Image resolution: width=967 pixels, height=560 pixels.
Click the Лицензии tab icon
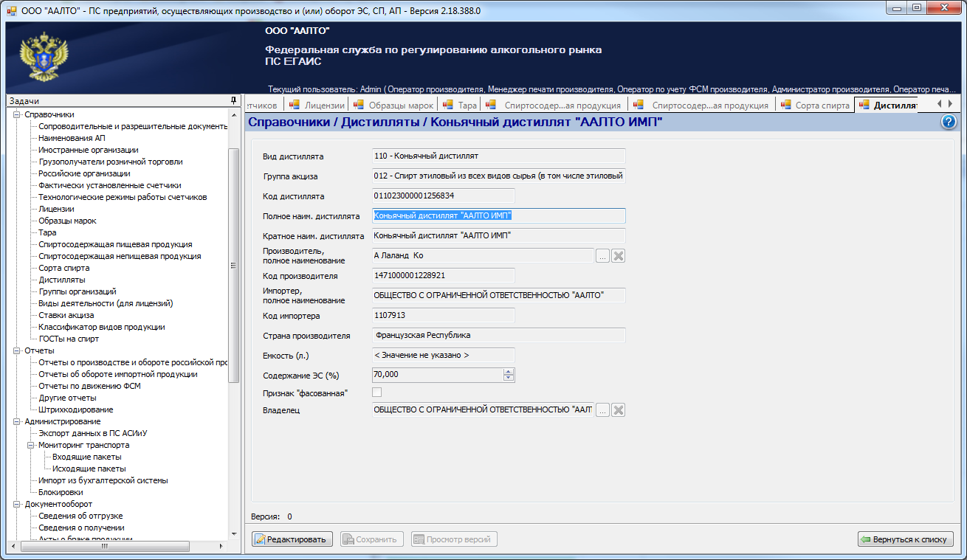pyautogui.click(x=295, y=105)
